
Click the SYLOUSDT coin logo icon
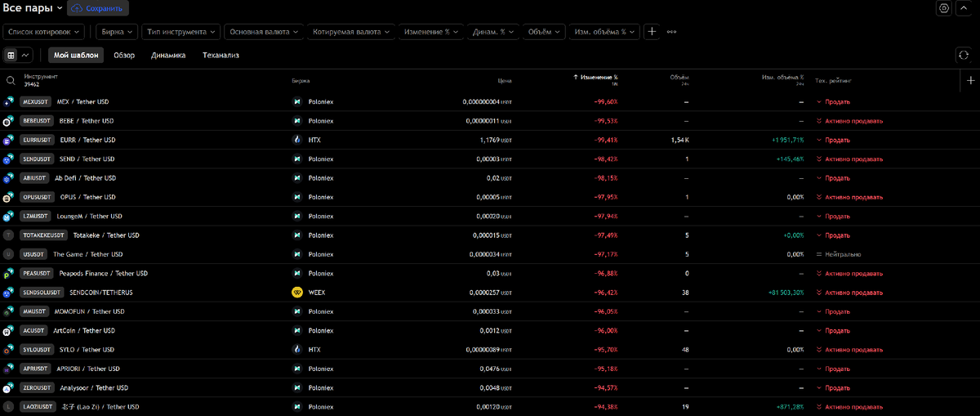click(x=9, y=349)
